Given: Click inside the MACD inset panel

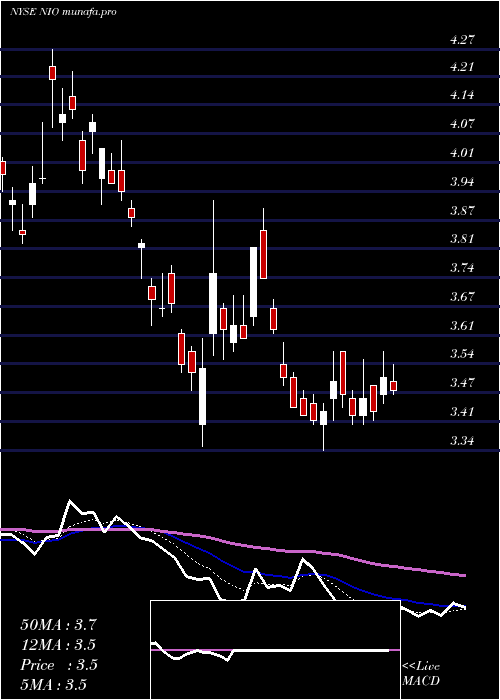Looking at the screenshot, I should [275, 650].
